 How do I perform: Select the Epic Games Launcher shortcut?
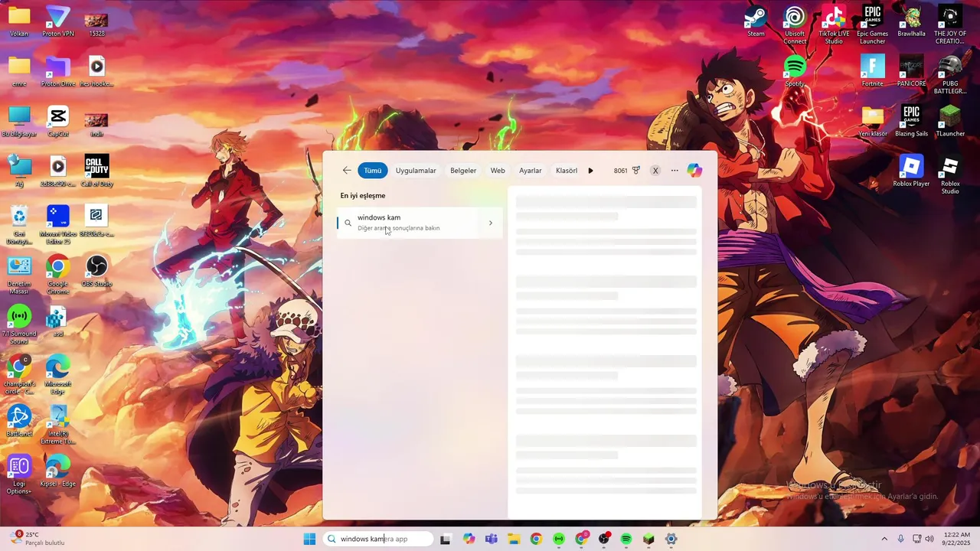pos(873,24)
